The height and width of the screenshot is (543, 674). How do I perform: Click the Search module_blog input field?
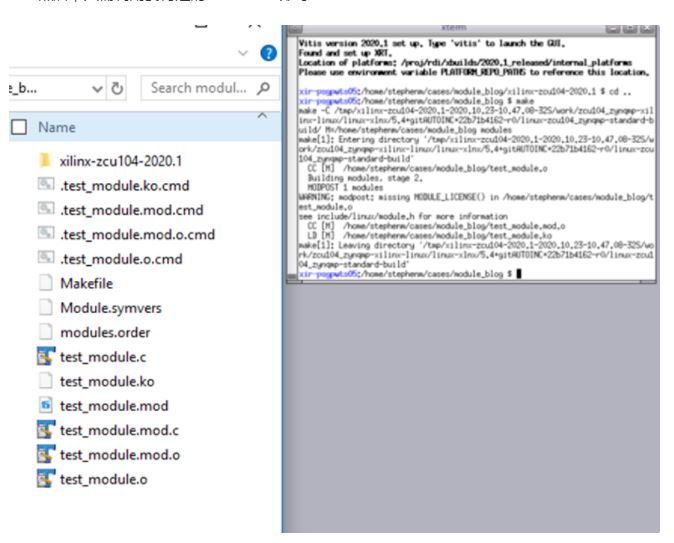(195, 88)
